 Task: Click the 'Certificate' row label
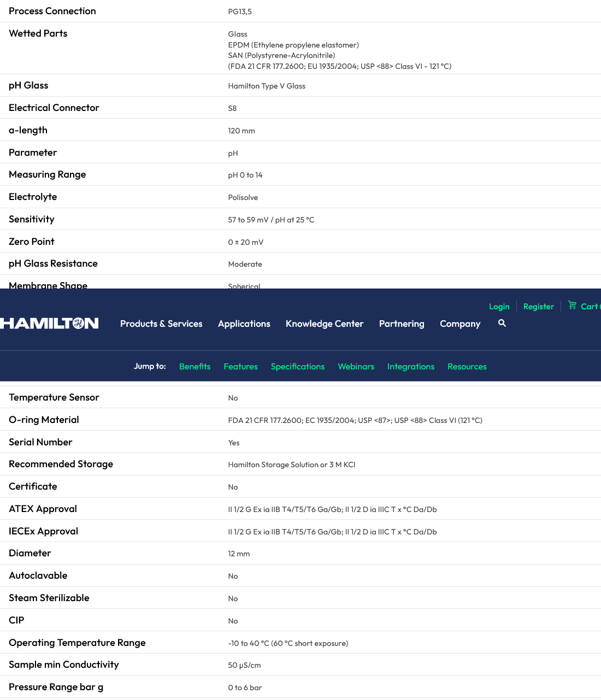pos(33,486)
